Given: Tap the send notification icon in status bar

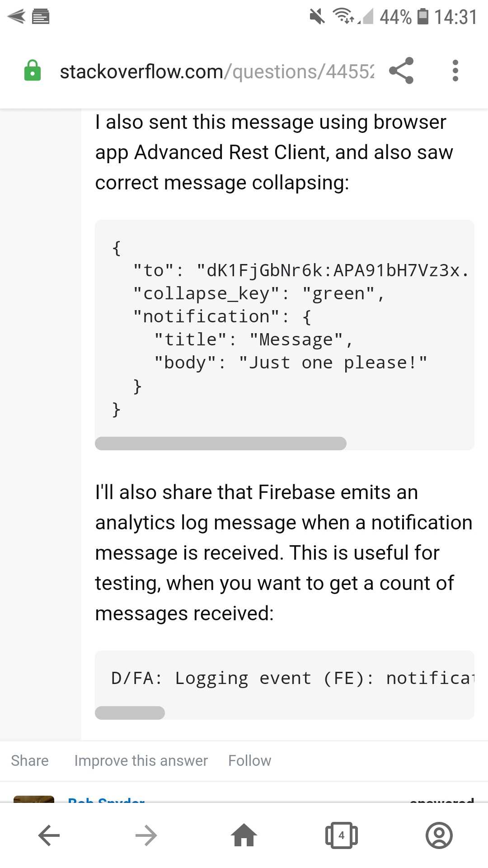Looking at the screenshot, I should coord(16,17).
